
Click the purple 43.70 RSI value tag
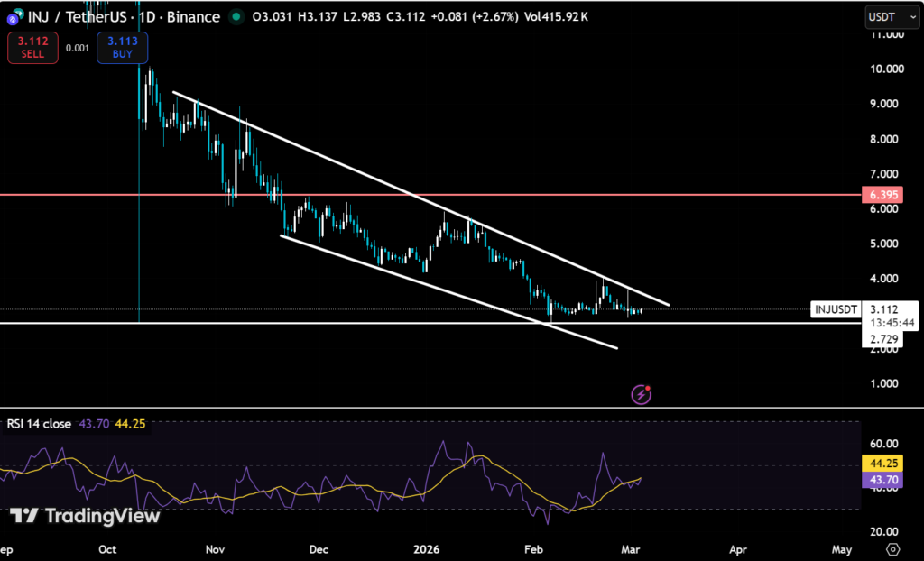coord(881,481)
